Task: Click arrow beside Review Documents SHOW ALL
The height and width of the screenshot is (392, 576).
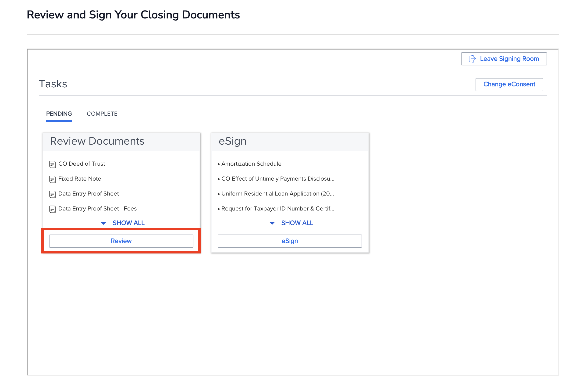Action: 103,223
